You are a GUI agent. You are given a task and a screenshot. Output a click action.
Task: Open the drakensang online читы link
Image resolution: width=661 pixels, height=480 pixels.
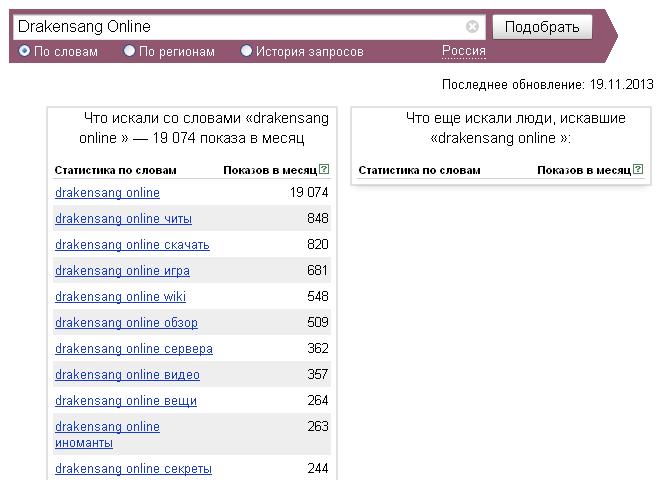pyautogui.click(x=124, y=219)
